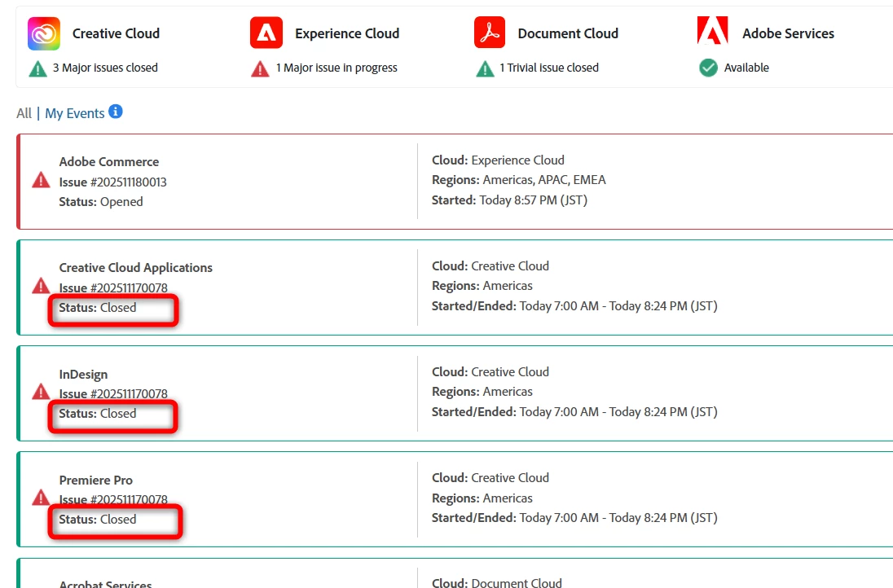The height and width of the screenshot is (588, 893).
Task: Select the Experience Cloud heading
Action: (x=347, y=33)
